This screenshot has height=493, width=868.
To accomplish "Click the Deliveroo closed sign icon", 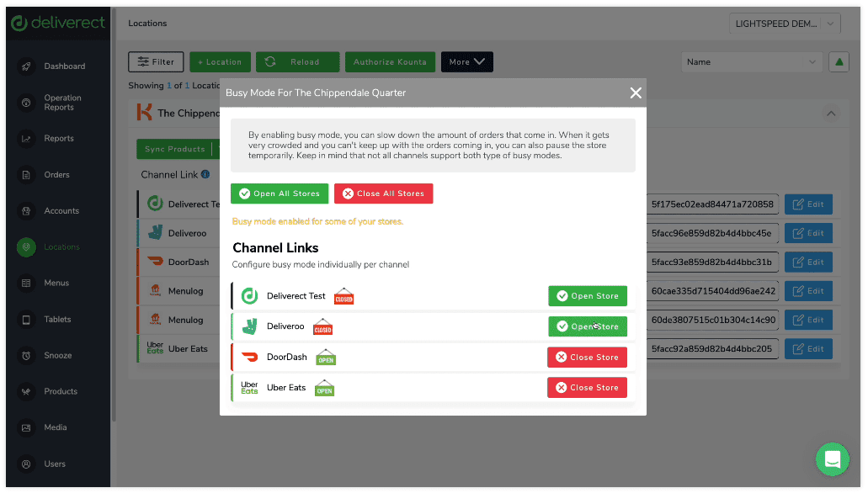I will [322, 327].
